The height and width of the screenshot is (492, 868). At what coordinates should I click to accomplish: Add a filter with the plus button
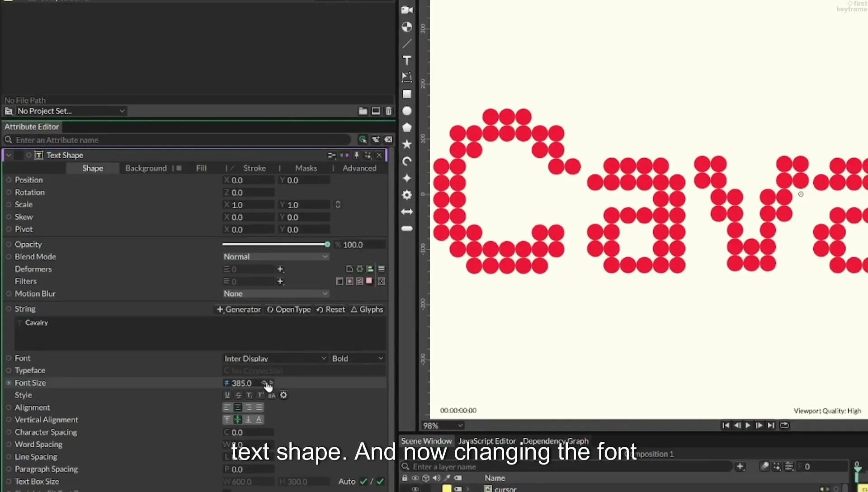(280, 281)
